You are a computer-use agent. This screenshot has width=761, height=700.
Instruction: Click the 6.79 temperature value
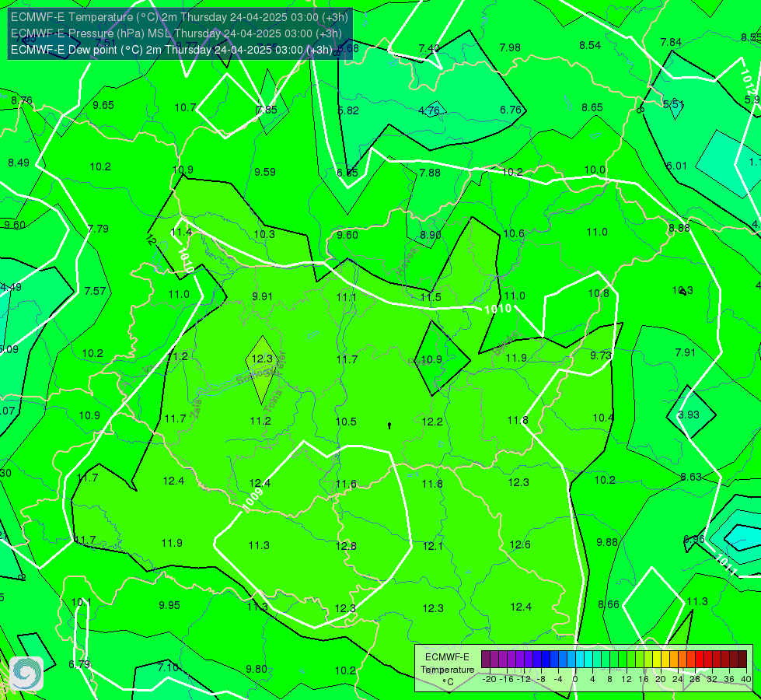pyautogui.click(x=79, y=664)
